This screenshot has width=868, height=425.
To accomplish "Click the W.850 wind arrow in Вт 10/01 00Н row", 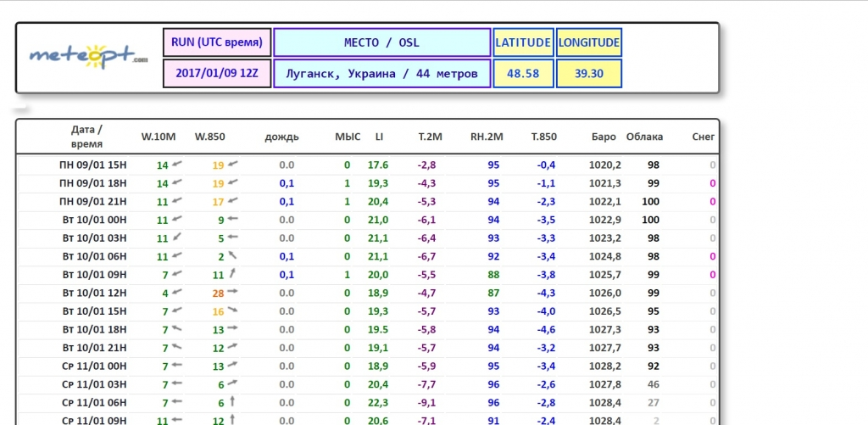I will [x=233, y=219].
